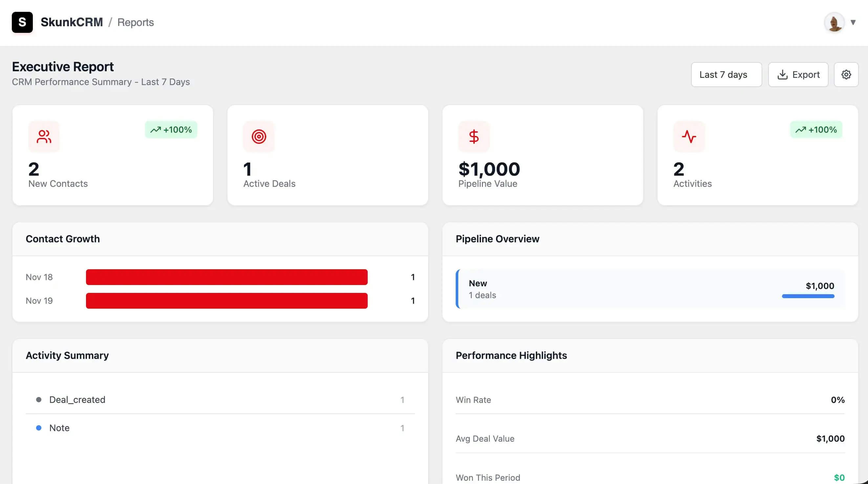Select the Note activity indicator dot
868x484 pixels.
click(x=39, y=428)
